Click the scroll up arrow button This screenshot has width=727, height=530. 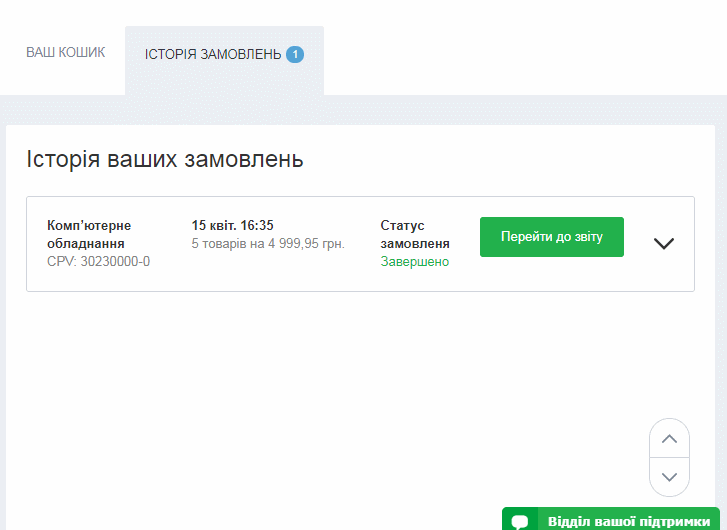670,438
